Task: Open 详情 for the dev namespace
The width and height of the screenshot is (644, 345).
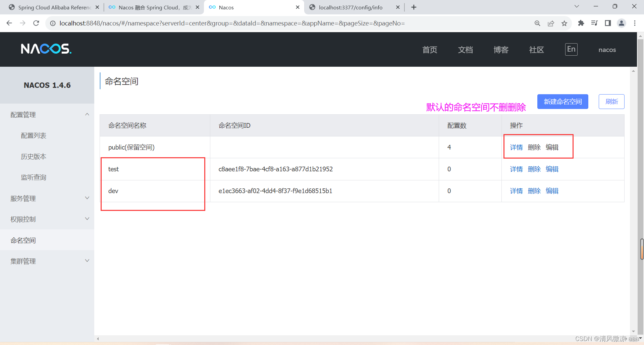Action: click(x=516, y=191)
